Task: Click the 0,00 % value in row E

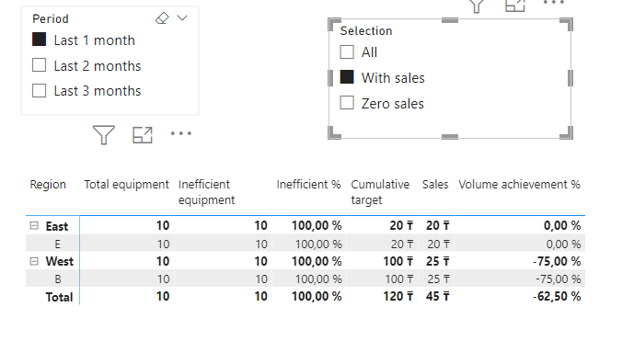Action: [x=563, y=244]
